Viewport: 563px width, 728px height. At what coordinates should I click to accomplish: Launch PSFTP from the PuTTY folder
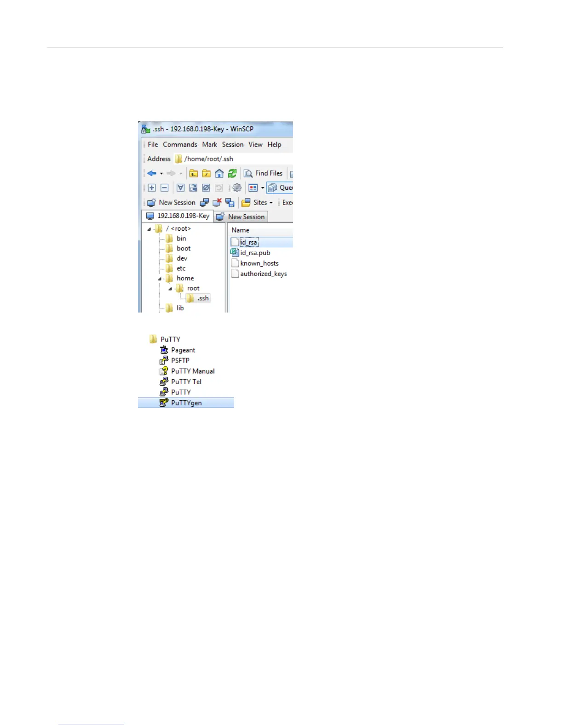click(x=175, y=360)
